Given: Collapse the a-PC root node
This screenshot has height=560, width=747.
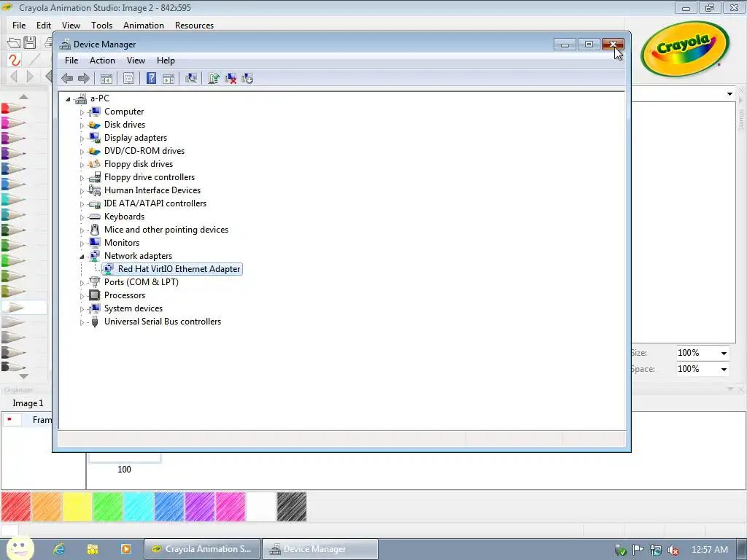Looking at the screenshot, I should click(x=68, y=99).
